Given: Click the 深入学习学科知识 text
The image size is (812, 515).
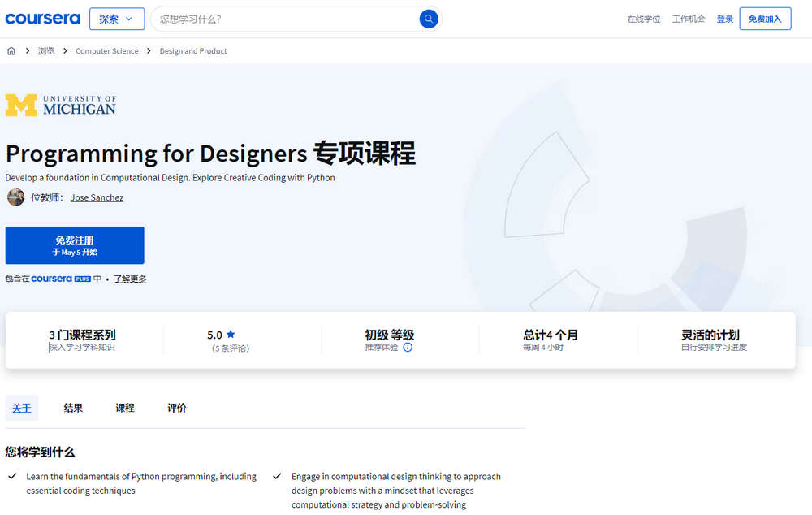Looking at the screenshot, I should point(82,347).
